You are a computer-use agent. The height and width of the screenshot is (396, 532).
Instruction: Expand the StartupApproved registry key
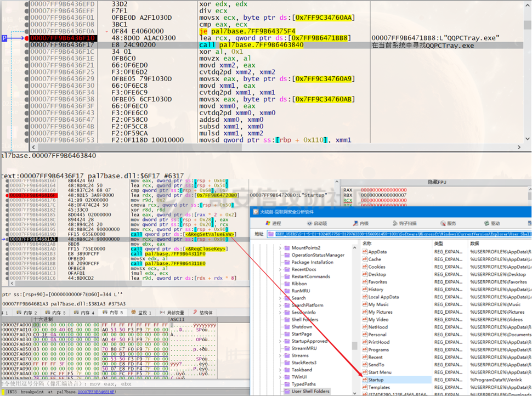tap(280, 341)
